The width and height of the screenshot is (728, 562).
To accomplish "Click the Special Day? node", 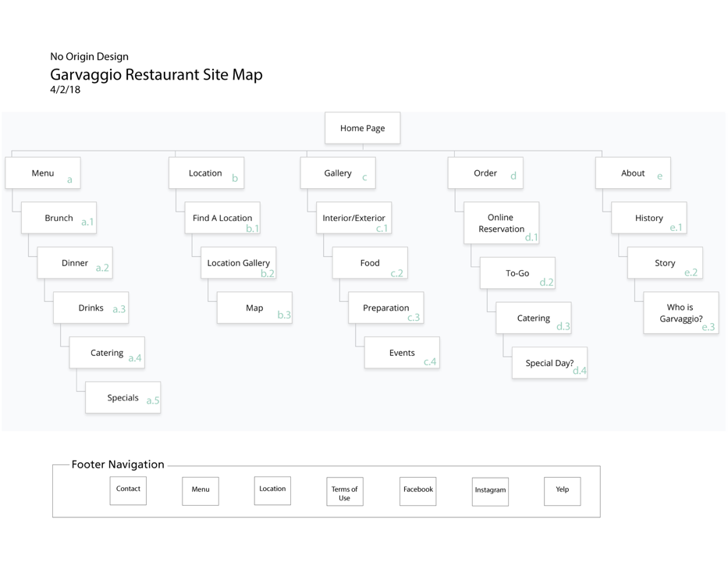I will tap(549, 363).
